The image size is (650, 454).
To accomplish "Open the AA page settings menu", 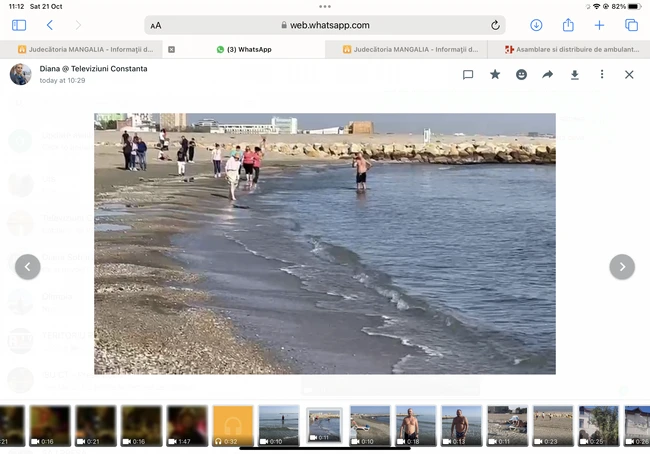I will tap(156, 26).
